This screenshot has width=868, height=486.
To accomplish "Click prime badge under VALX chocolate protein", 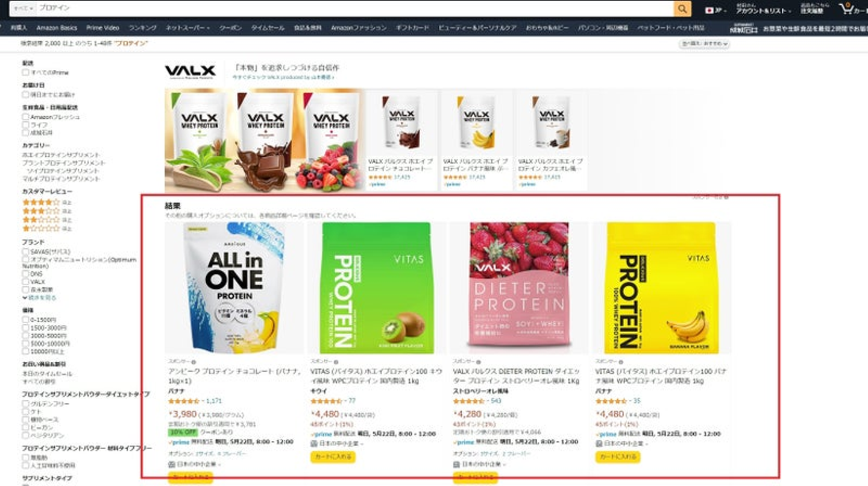I will click(376, 184).
